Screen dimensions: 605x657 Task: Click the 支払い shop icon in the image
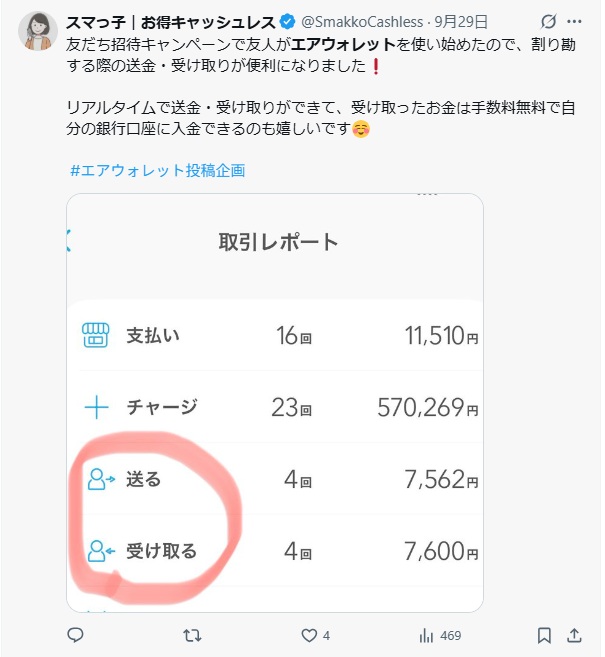click(95, 336)
